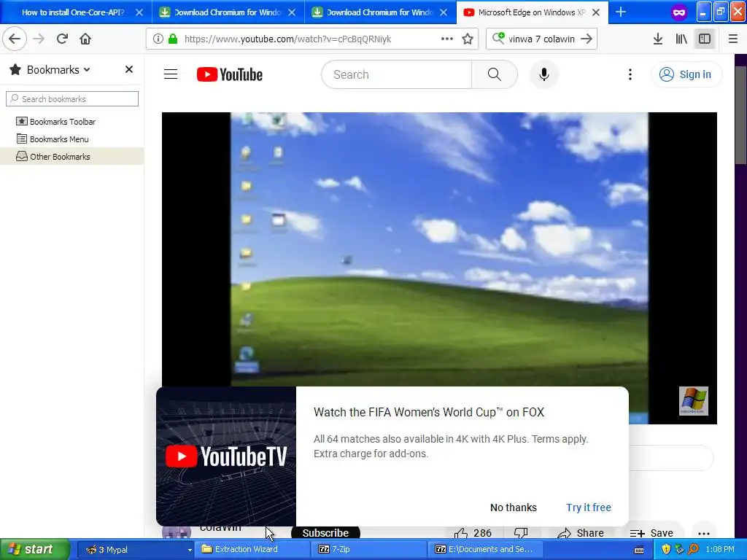747x560 pixels.
Task: Click the address bar URL
Action: click(x=287, y=39)
